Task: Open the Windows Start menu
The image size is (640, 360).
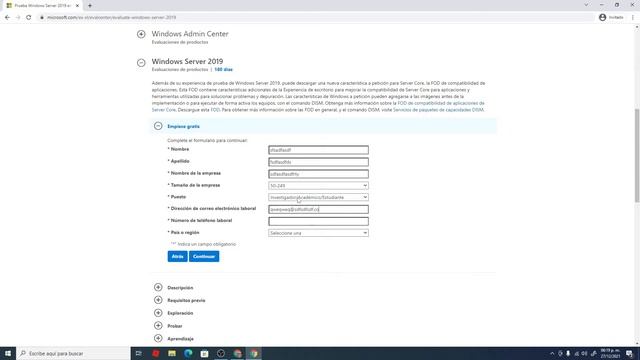Action: click(8, 353)
